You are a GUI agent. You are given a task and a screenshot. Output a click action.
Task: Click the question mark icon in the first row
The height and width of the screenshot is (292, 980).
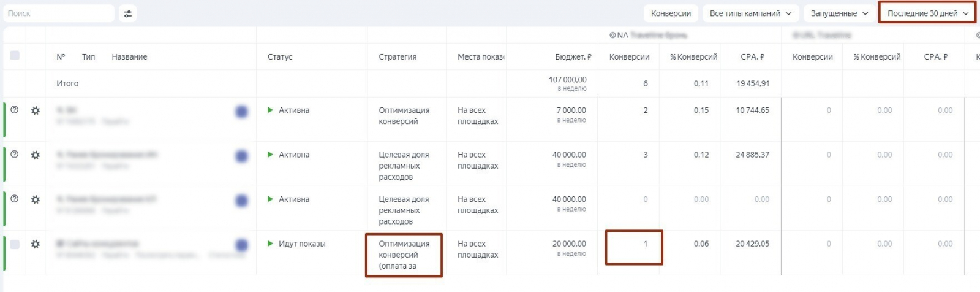(x=15, y=110)
